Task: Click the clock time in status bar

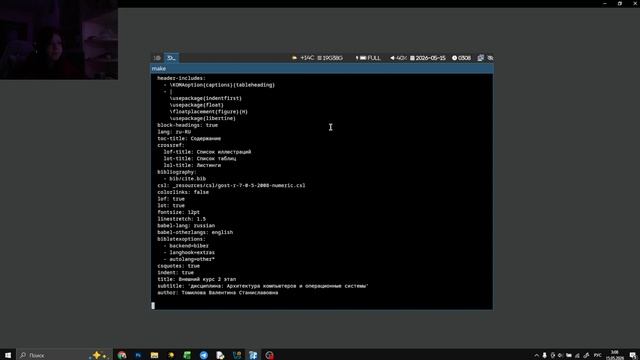Action: point(461,58)
